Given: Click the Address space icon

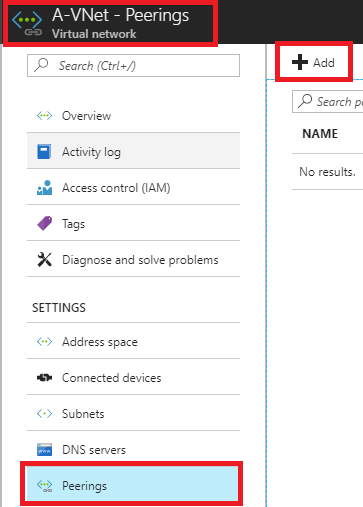Looking at the screenshot, I should coord(44,342).
